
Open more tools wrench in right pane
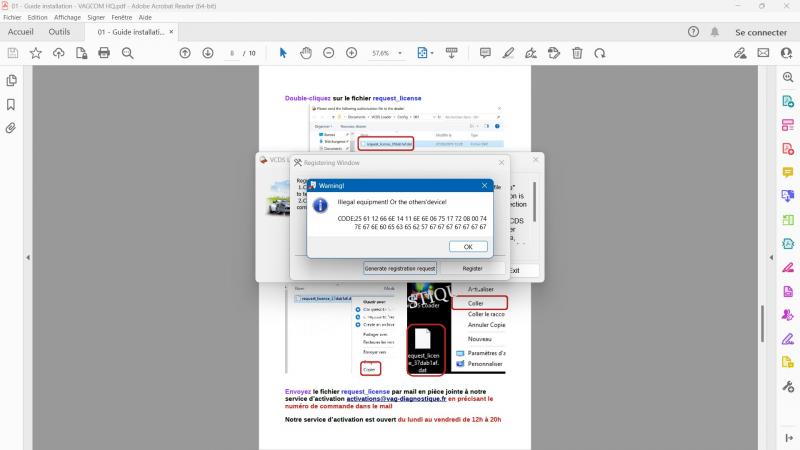click(x=788, y=386)
